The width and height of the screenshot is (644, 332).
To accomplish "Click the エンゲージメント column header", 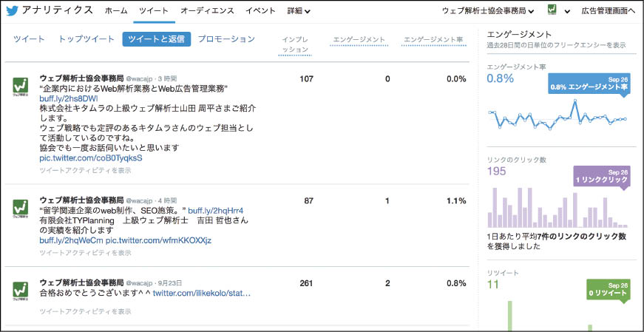I will pyautogui.click(x=359, y=40).
